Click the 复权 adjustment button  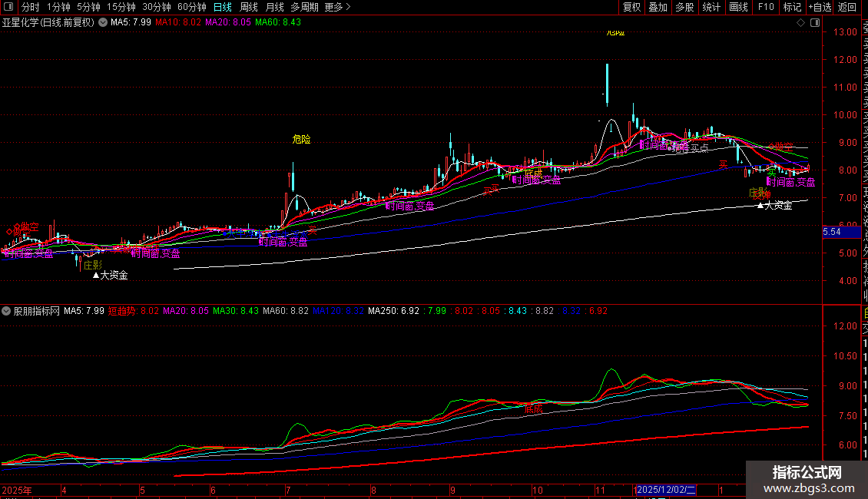pos(631,7)
